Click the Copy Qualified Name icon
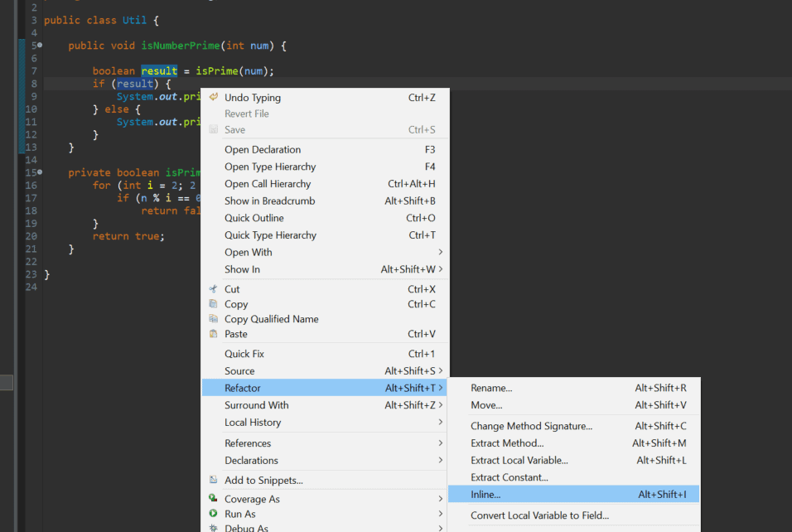Image resolution: width=792 pixels, height=532 pixels. [213, 319]
